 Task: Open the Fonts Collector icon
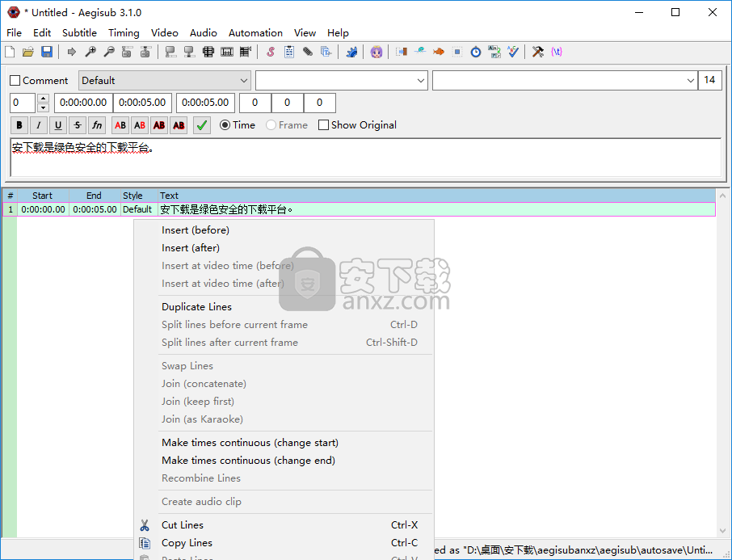pos(326,52)
